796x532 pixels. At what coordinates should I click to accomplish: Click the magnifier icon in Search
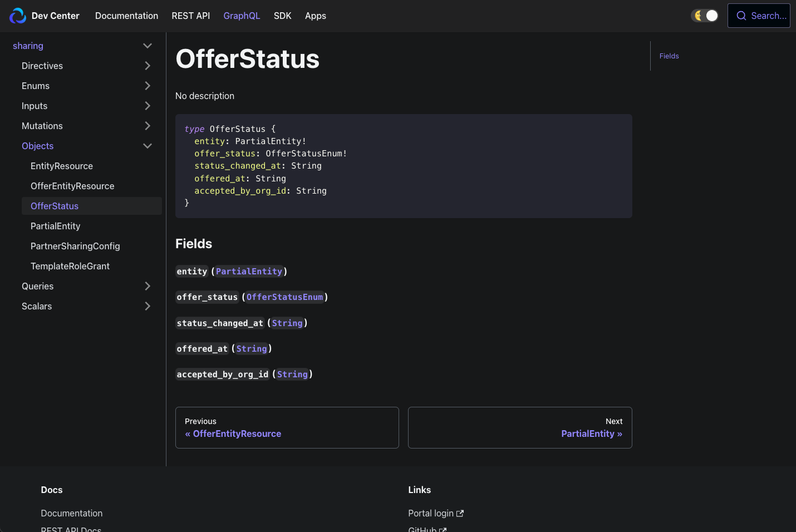point(741,16)
